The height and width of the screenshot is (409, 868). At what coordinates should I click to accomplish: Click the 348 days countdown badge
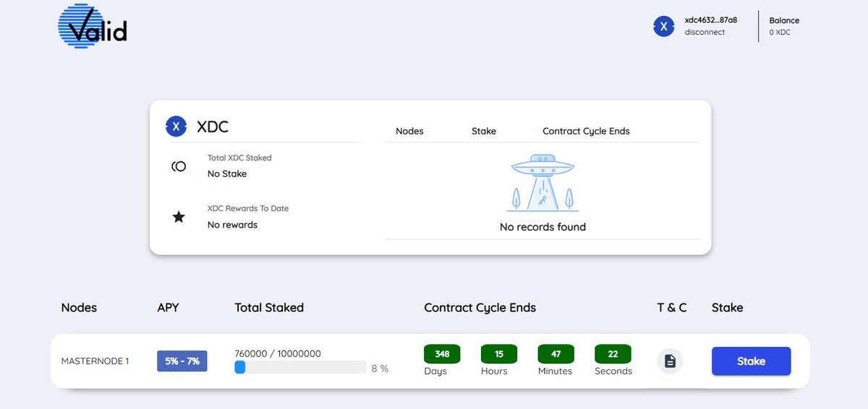[442, 354]
